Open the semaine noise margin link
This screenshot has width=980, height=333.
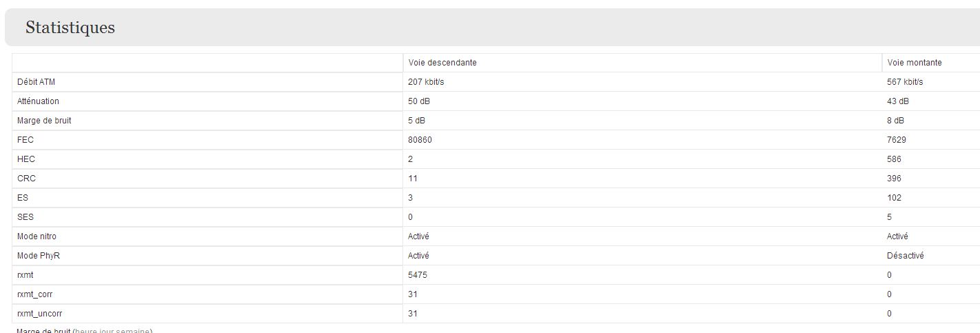point(135,331)
